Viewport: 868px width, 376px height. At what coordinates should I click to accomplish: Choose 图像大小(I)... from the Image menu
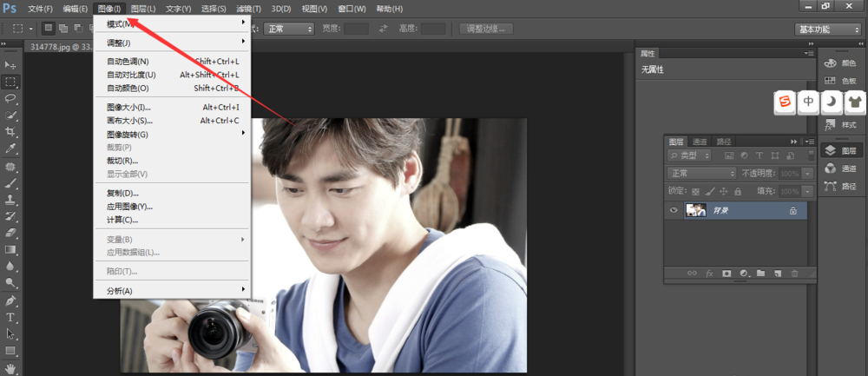(x=128, y=107)
